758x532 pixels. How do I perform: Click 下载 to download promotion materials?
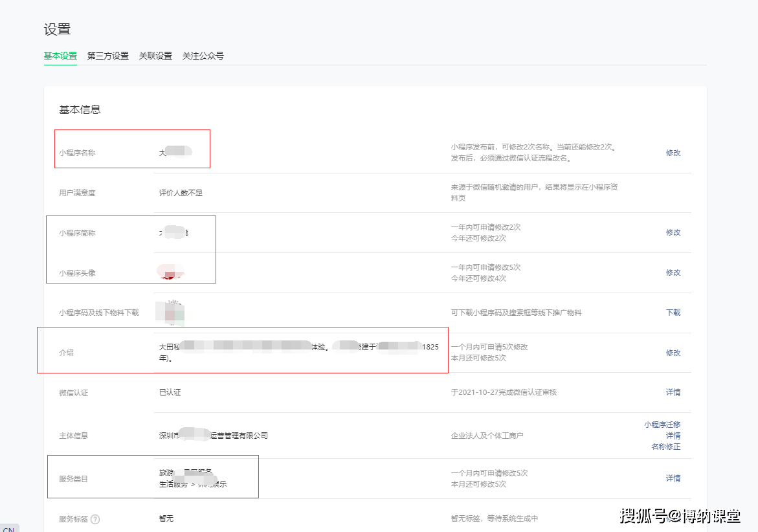[673, 313]
